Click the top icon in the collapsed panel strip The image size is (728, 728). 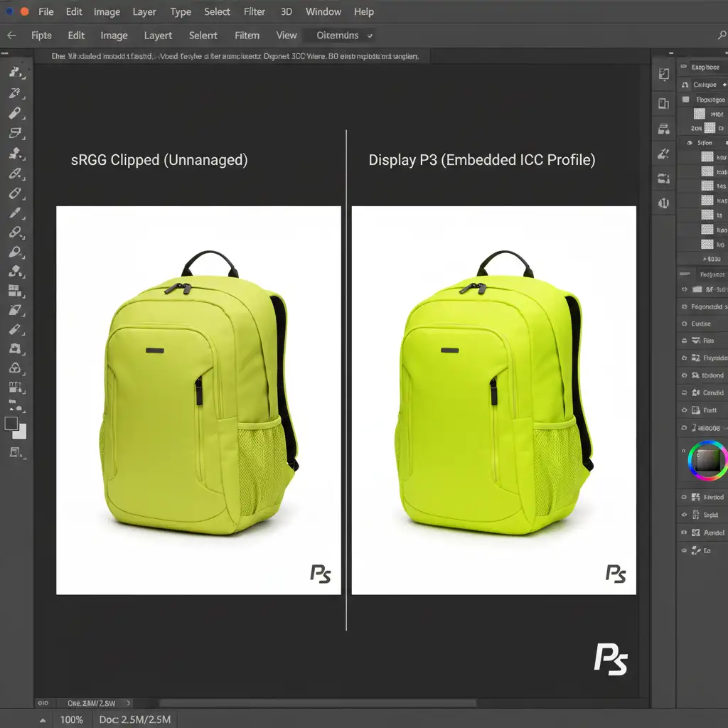(x=663, y=75)
